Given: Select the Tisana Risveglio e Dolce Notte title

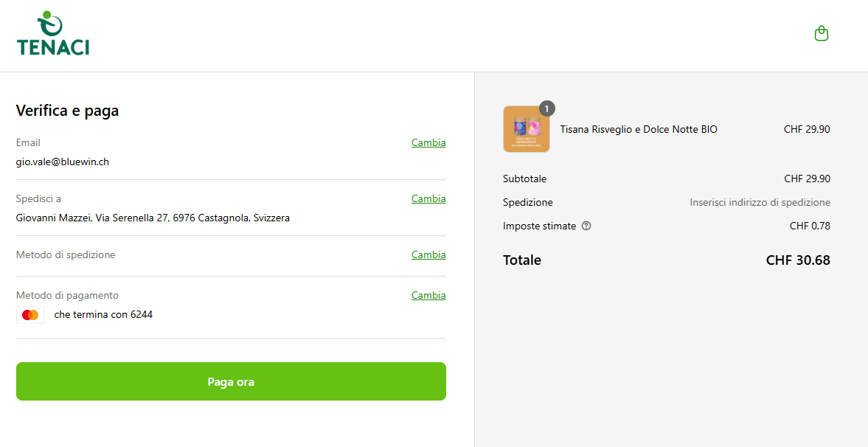Looking at the screenshot, I should (x=639, y=129).
